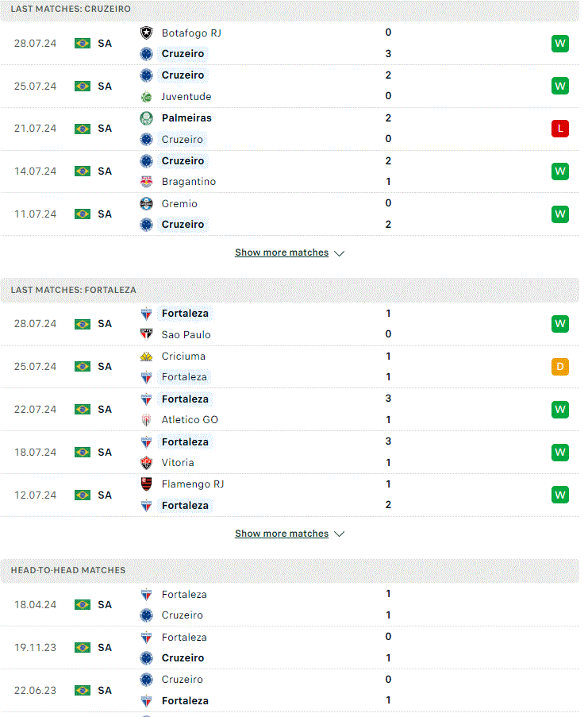Screen dimensions: 588x717
Task: Click the Gremio team crest
Action: pyautogui.click(x=146, y=203)
